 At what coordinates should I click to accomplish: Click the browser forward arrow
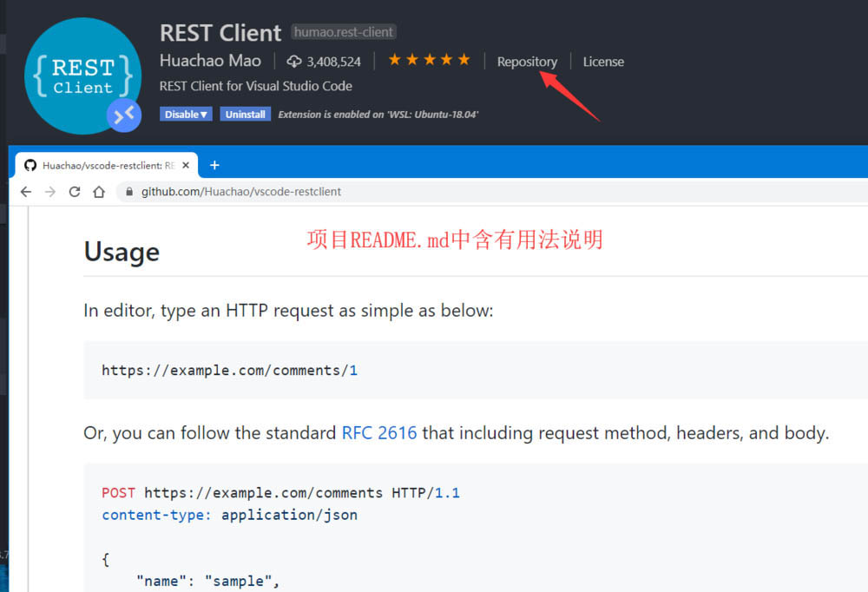(x=49, y=192)
